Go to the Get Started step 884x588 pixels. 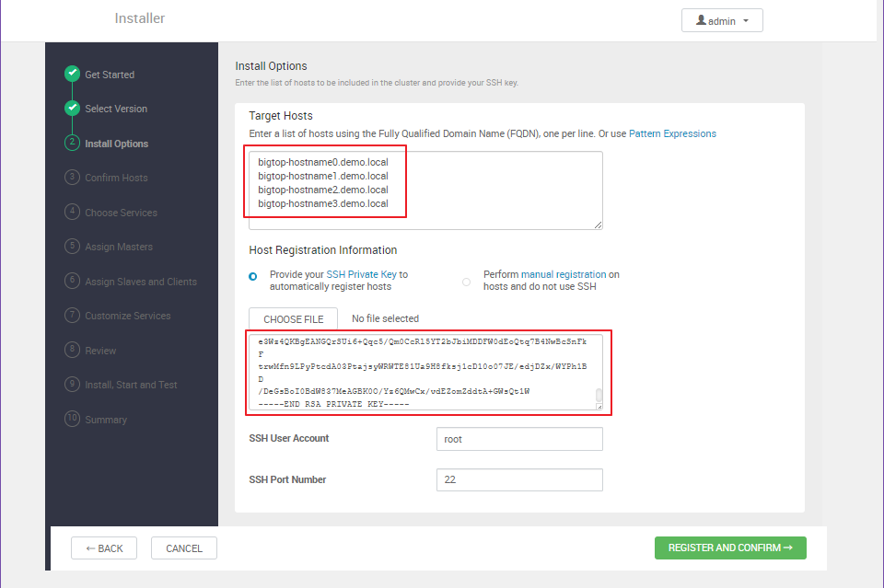[x=110, y=75]
